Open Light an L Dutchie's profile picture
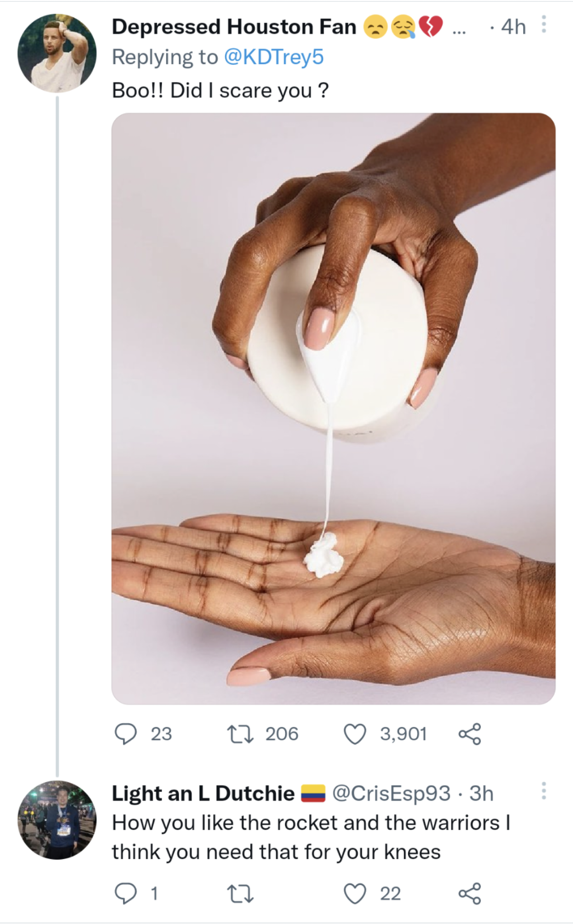This screenshot has height=924, width=573. (x=57, y=820)
